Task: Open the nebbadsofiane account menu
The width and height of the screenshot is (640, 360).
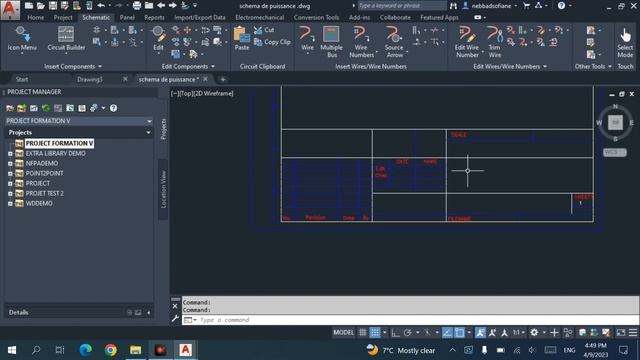Action: [x=491, y=6]
